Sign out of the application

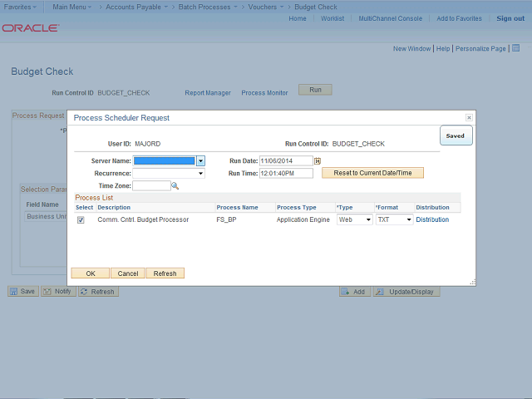(510, 18)
